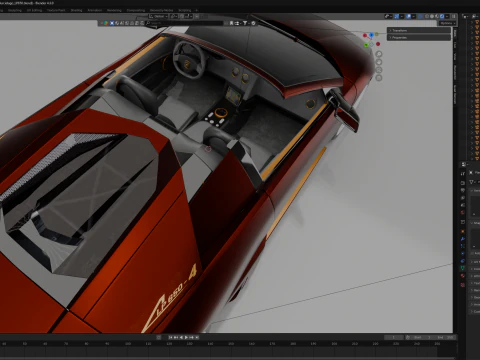The height and width of the screenshot is (360, 480).
Task: Open the Render properties tab icon
Action: [463, 183]
